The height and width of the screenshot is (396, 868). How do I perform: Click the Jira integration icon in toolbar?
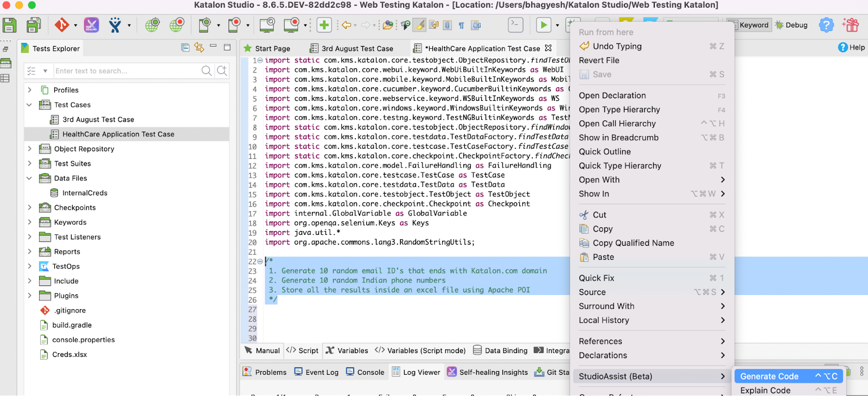pyautogui.click(x=115, y=25)
